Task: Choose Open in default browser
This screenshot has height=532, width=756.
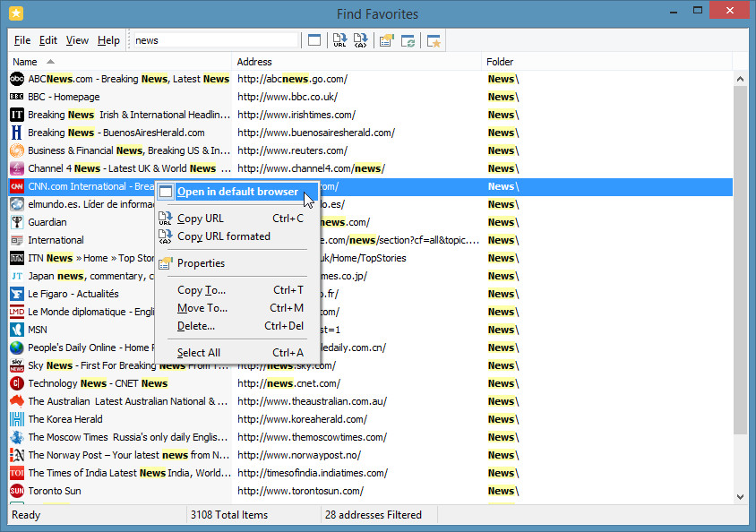Action: [x=237, y=192]
